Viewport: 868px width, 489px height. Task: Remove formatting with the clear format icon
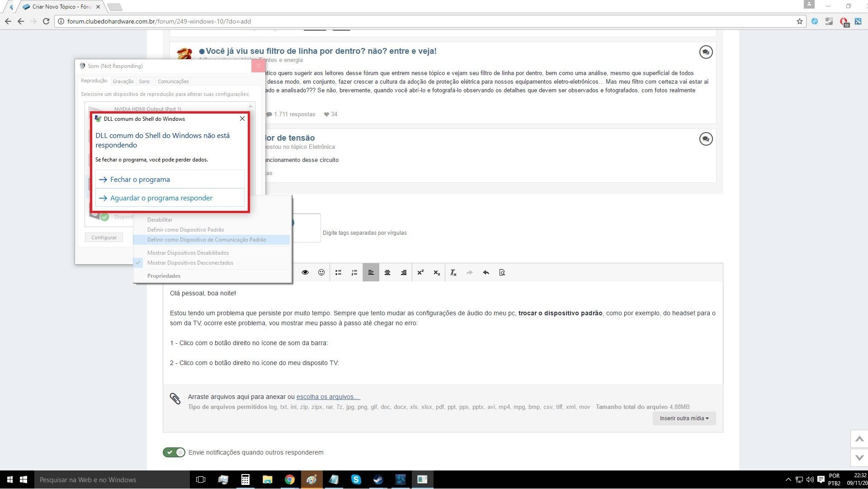(x=453, y=272)
